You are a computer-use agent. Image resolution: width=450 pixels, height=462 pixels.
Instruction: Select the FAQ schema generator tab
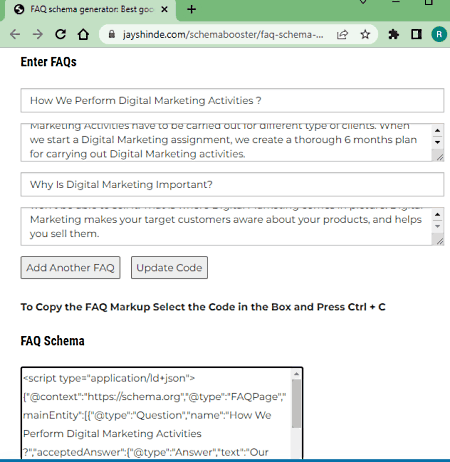coord(90,10)
